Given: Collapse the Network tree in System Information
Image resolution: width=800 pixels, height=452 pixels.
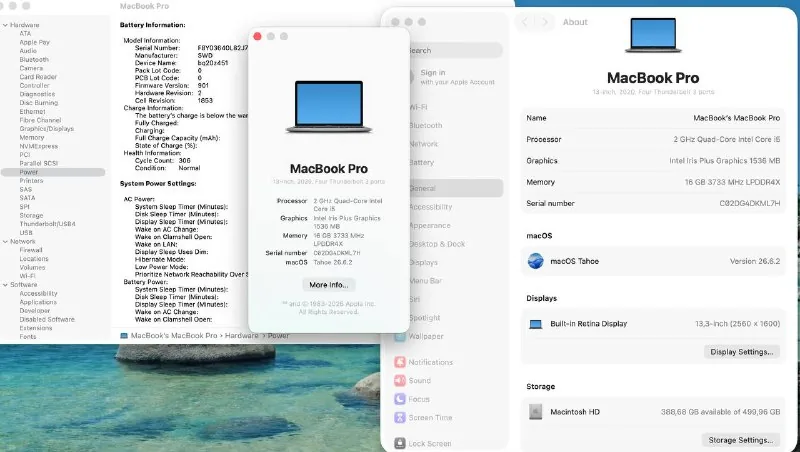Looking at the screenshot, I should [5, 241].
